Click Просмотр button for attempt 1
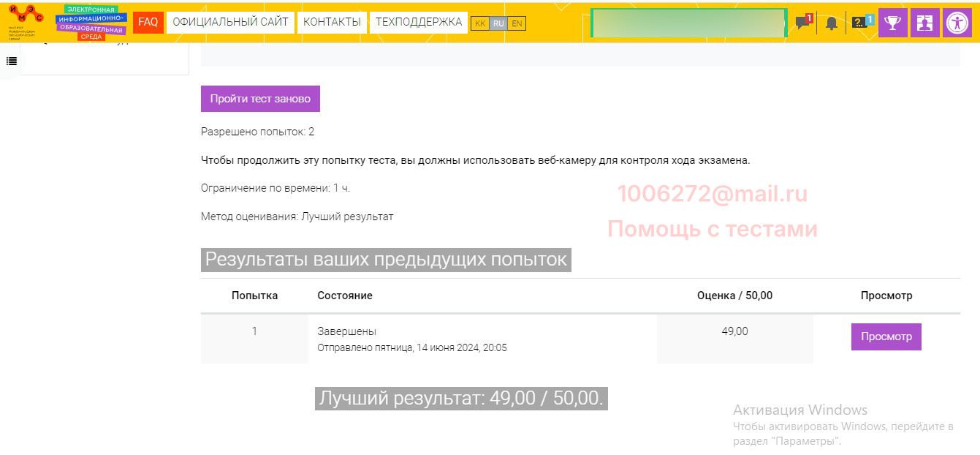The height and width of the screenshot is (455, 980). click(x=886, y=336)
